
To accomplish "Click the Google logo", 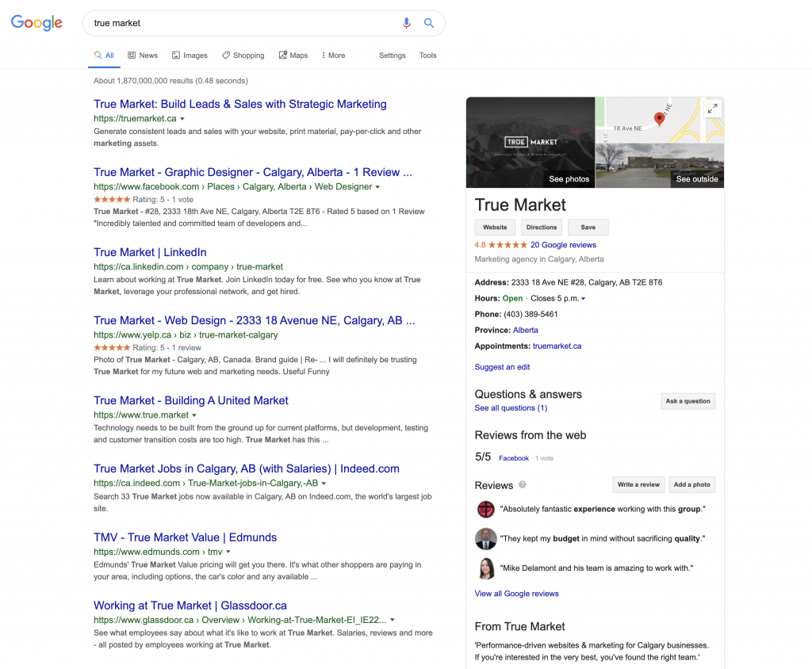I will [36, 23].
